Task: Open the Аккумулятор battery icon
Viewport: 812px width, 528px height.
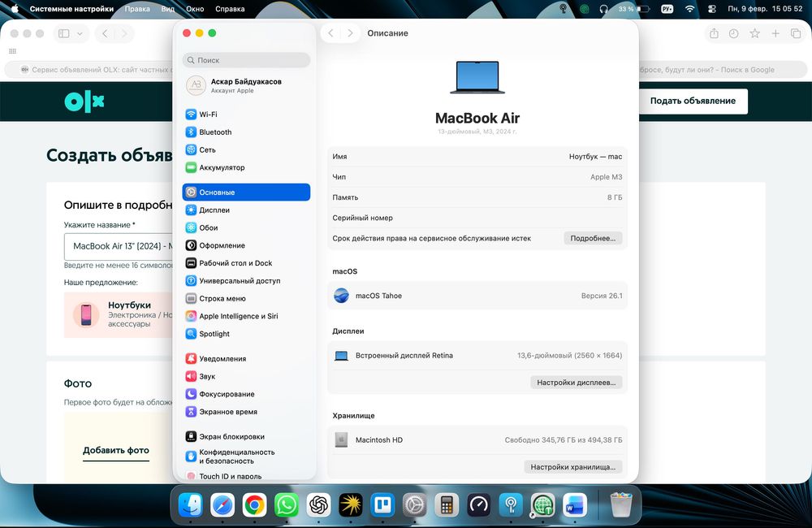Action: coord(191,167)
